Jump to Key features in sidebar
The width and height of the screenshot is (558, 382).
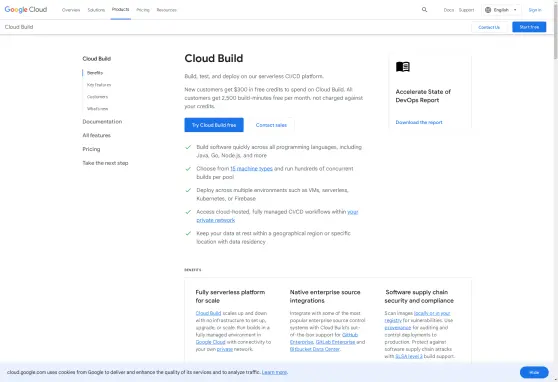(99, 85)
